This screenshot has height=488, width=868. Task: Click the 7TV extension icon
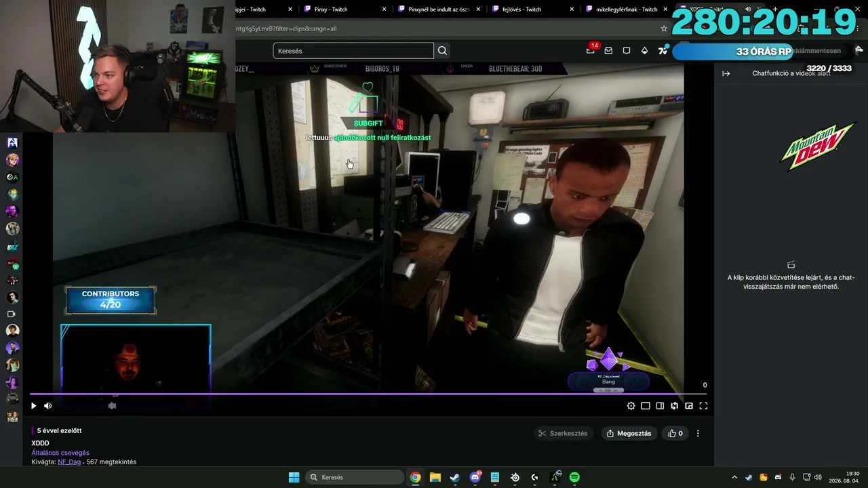pyautogui.click(x=663, y=51)
